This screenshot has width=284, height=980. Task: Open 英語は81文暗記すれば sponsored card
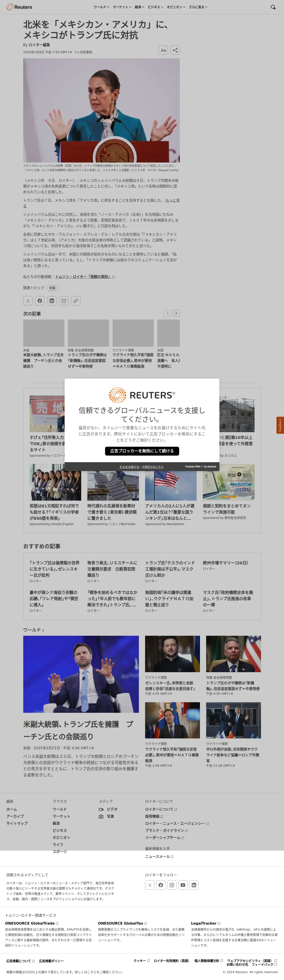point(55,495)
